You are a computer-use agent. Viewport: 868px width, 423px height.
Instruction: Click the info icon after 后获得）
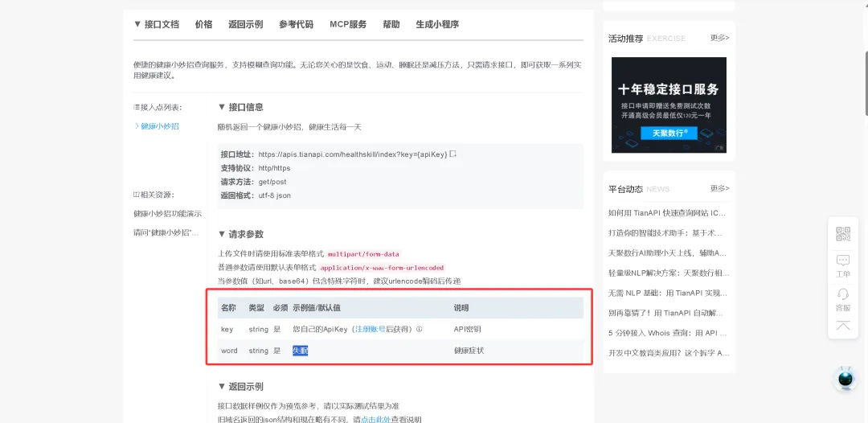[x=419, y=329]
